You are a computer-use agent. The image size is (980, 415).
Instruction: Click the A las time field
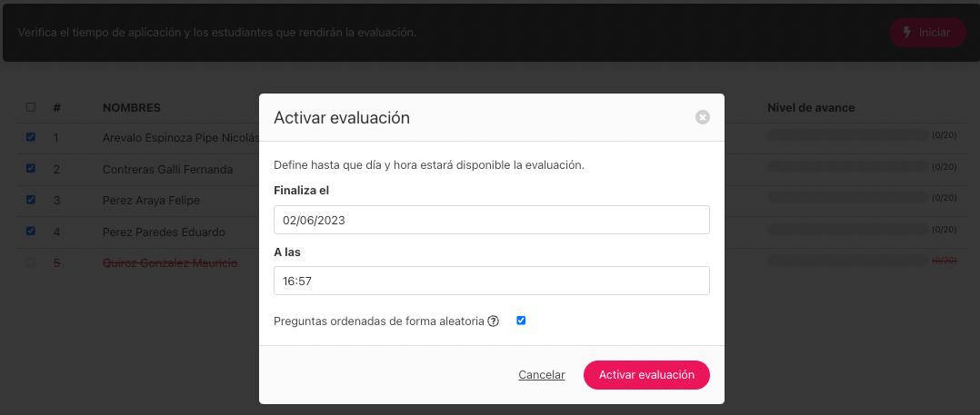pyautogui.click(x=491, y=281)
